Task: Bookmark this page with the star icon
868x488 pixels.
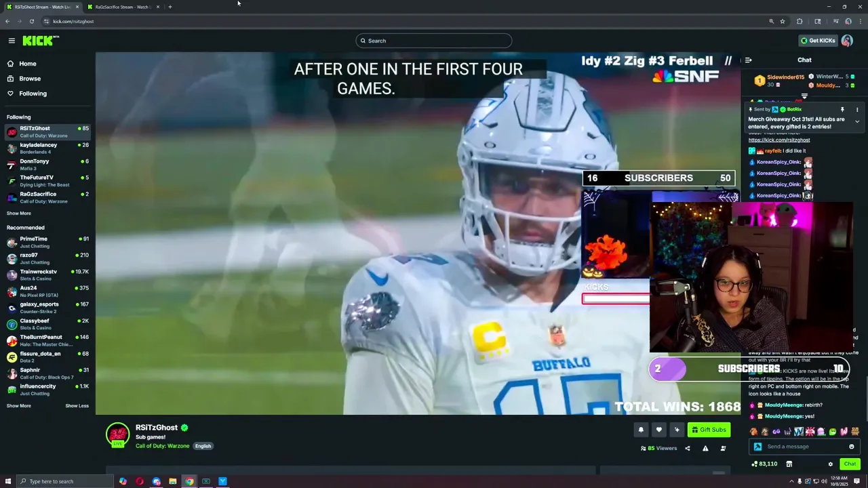Action: 783,21
